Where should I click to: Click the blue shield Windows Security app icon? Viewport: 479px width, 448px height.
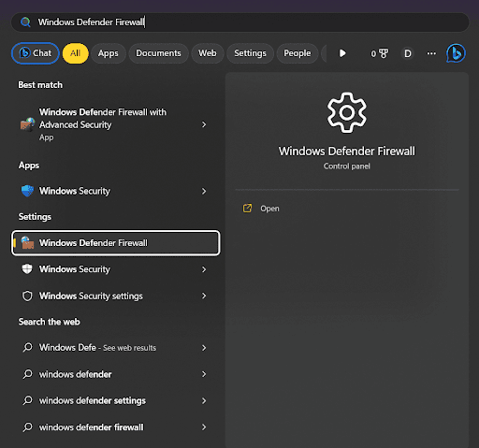click(x=27, y=191)
